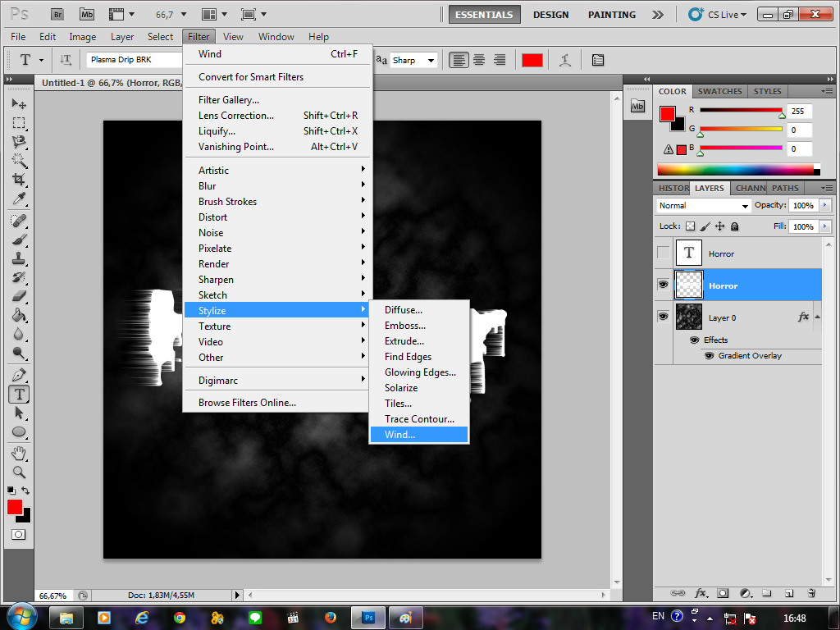840x630 pixels.
Task: Switch to the DESIGN workspace
Action: [x=550, y=15]
